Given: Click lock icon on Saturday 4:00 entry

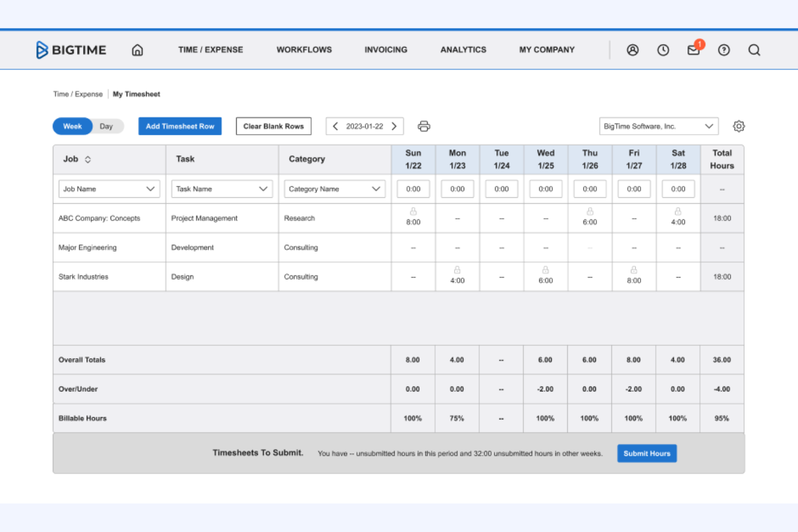Looking at the screenshot, I should click(x=678, y=211).
